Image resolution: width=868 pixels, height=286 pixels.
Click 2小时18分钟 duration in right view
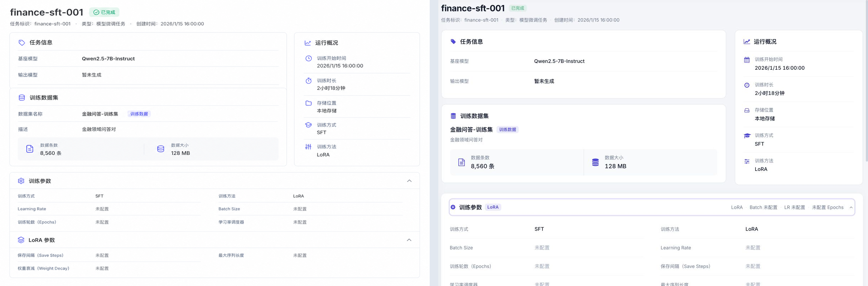tap(770, 93)
